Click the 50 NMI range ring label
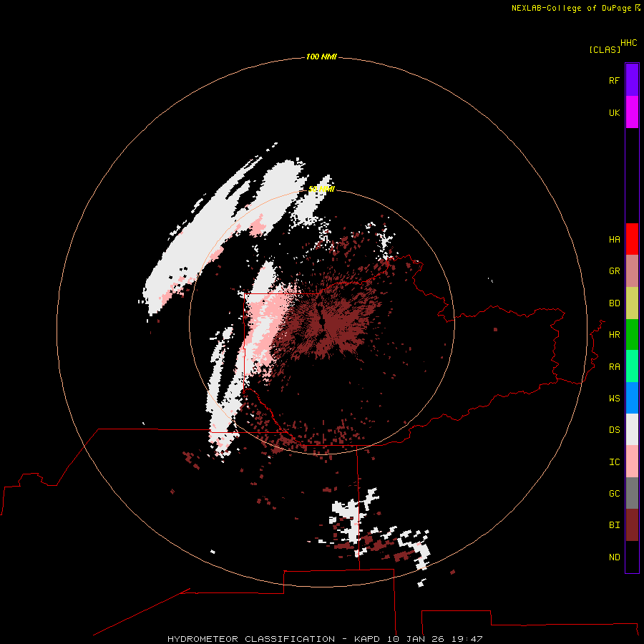This screenshot has height=644, width=644. click(x=321, y=189)
